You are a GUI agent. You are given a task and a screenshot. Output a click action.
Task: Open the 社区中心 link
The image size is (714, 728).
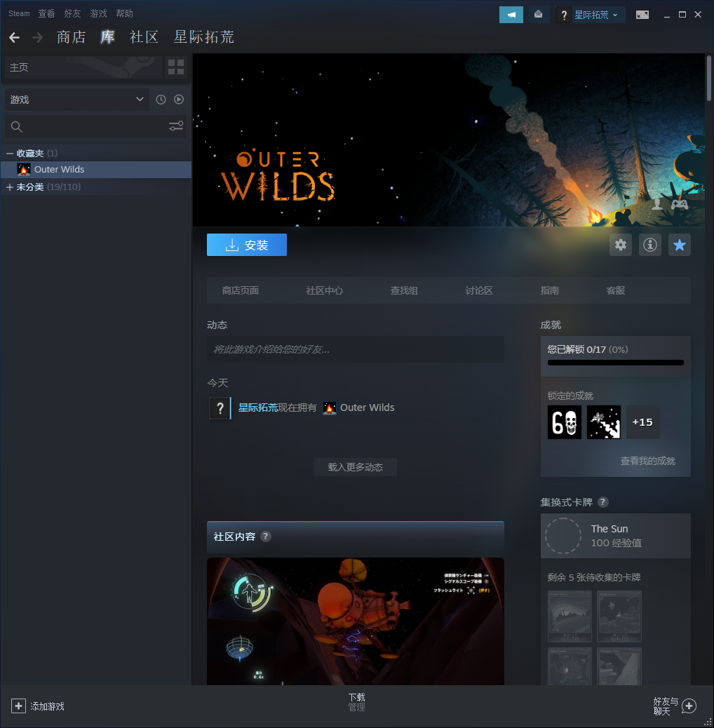pyautogui.click(x=325, y=290)
